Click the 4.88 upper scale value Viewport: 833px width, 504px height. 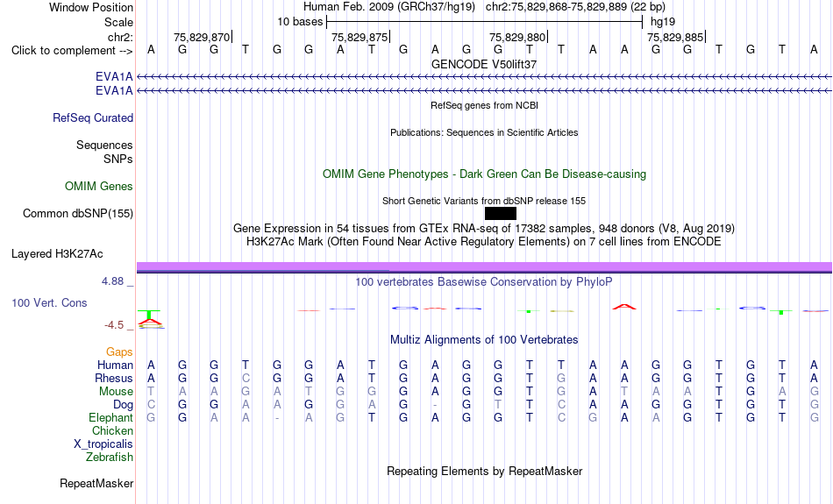(112, 281)
